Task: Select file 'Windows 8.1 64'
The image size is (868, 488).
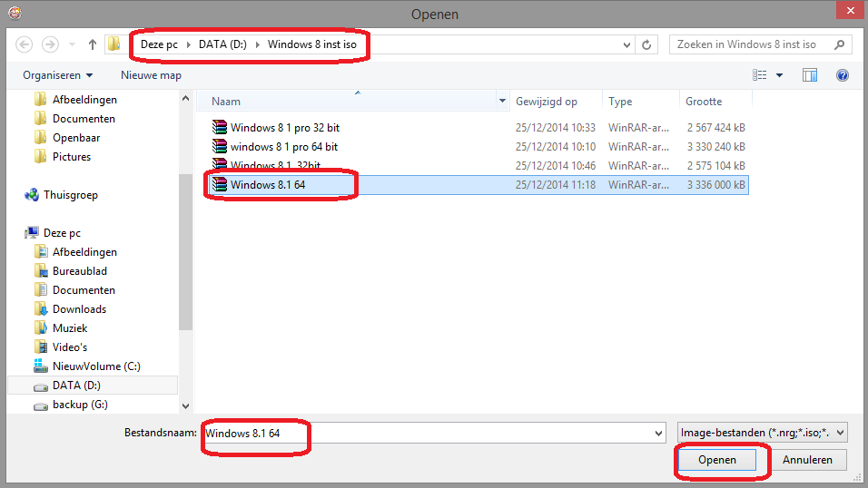Action: [x=267, y=185]
